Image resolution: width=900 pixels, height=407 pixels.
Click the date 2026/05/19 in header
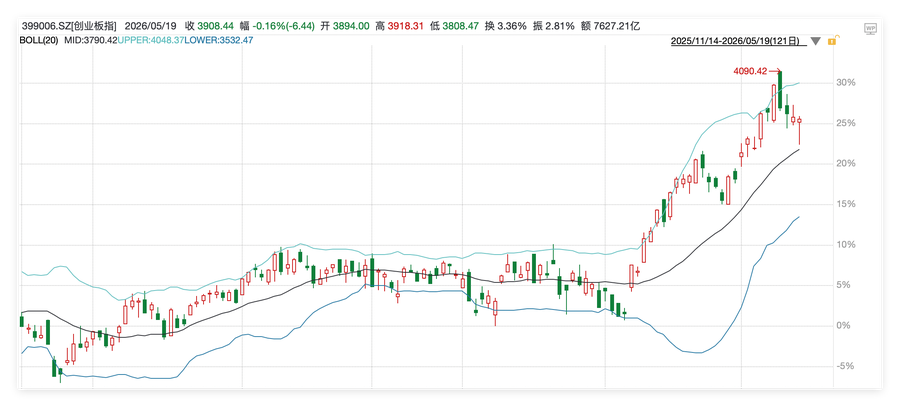pos(152,26)
